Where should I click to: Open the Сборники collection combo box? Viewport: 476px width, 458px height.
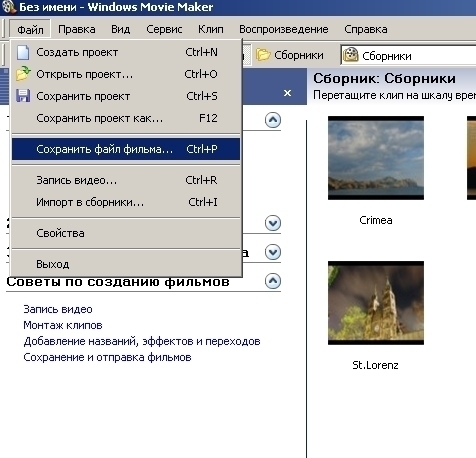click(408, 55)
